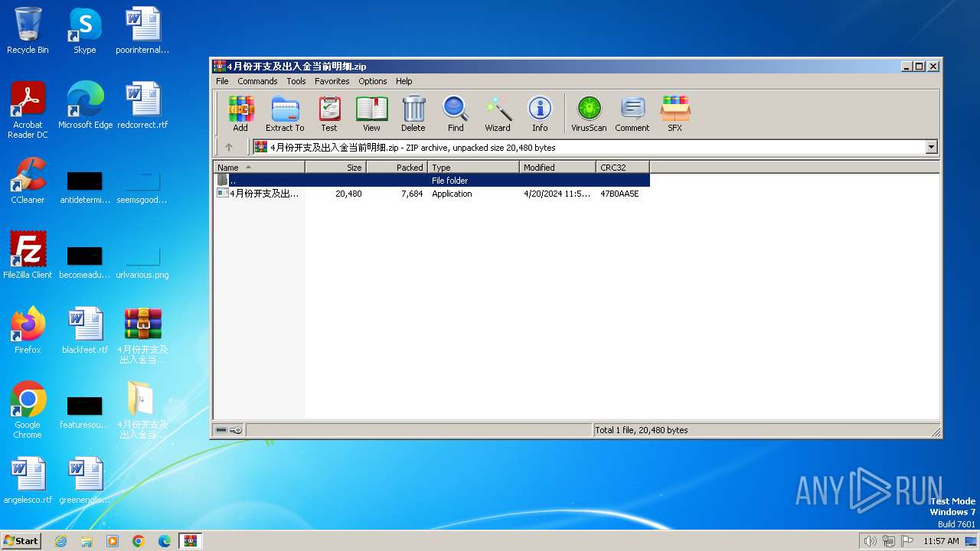Select angelesco.rtf desktop file

[28, 481]
